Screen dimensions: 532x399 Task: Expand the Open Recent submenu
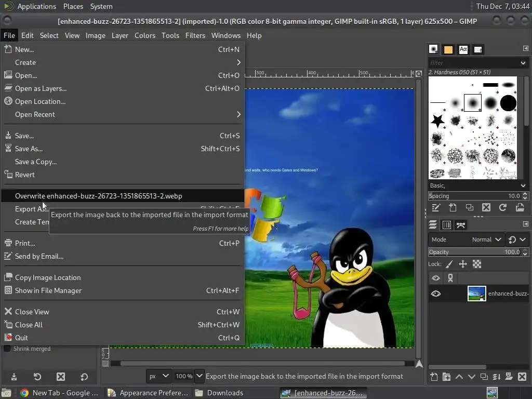click(122, 114)
